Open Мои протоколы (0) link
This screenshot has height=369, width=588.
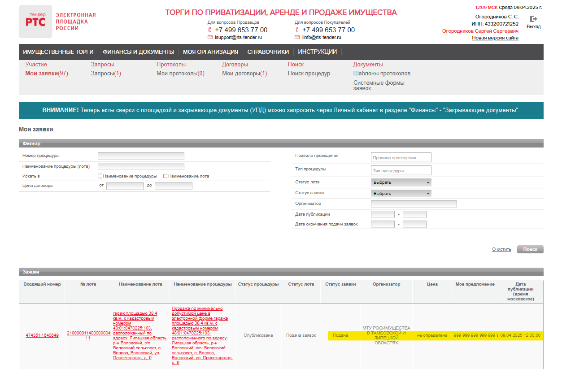tap(180, 74)
